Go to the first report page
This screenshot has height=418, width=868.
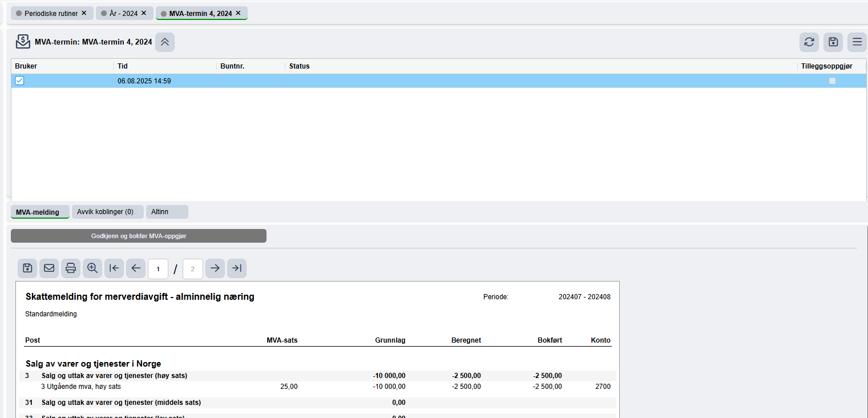pyautogui.click(x=114, y=268)
